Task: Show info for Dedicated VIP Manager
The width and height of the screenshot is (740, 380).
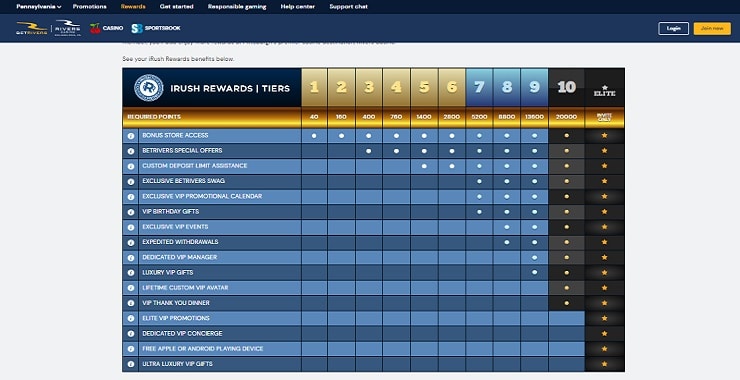Action: click(x=131, y=258)
